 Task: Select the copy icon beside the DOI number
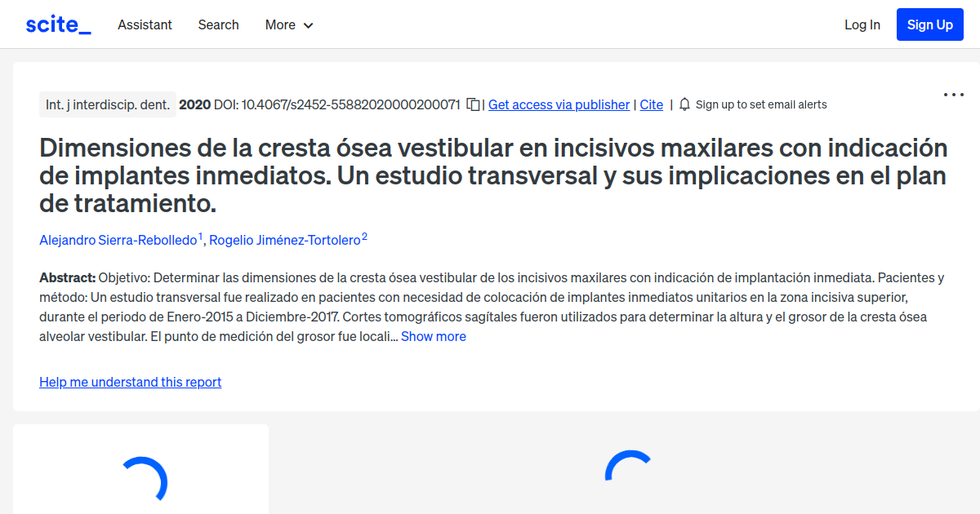click(x=473, y=104)
